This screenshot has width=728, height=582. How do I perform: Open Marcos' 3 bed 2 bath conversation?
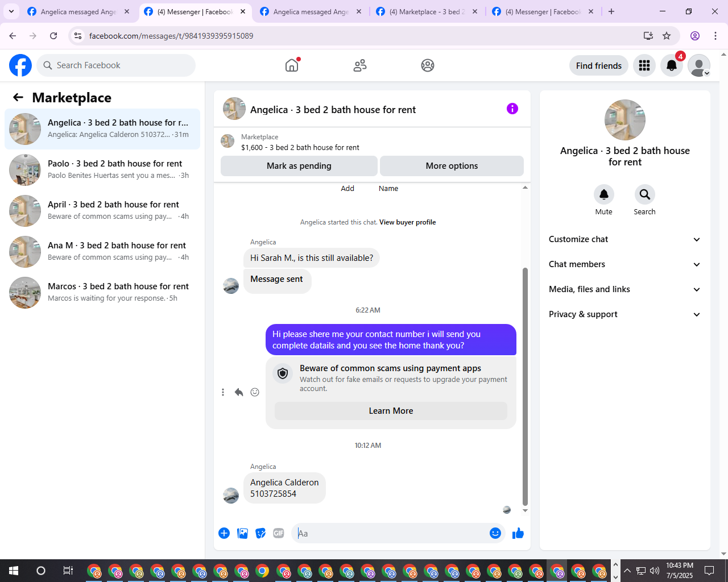(x=102, y=292)
